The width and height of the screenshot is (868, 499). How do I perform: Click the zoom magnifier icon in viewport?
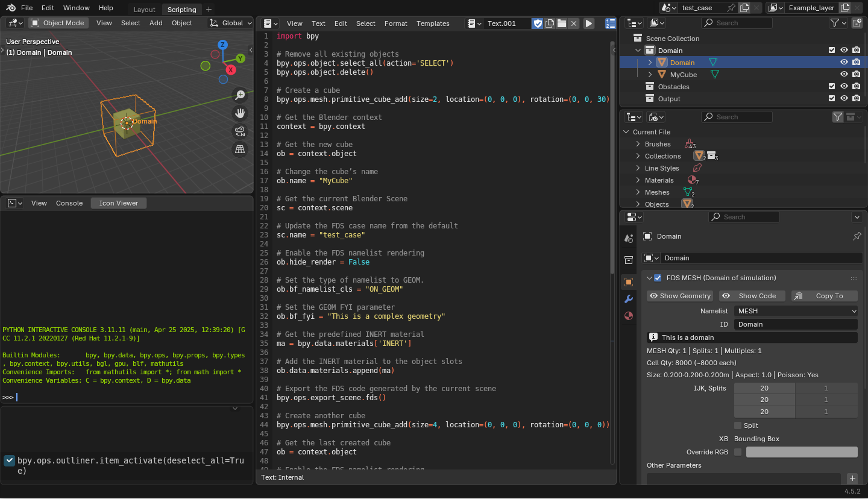pyautogui.click(x=240, y=95)
